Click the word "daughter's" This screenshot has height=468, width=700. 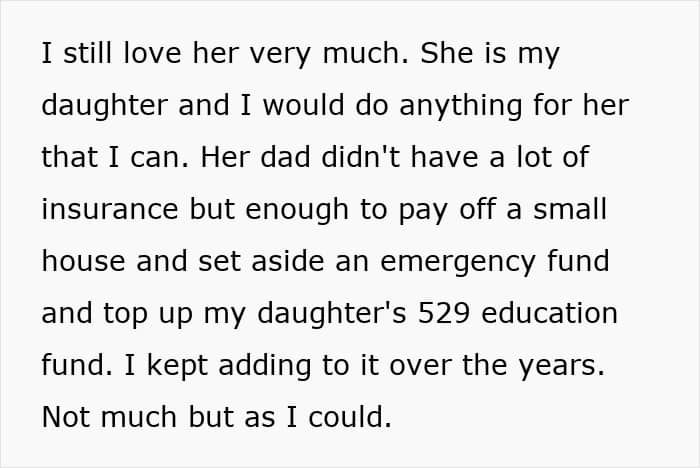click(x=332, y=314)
